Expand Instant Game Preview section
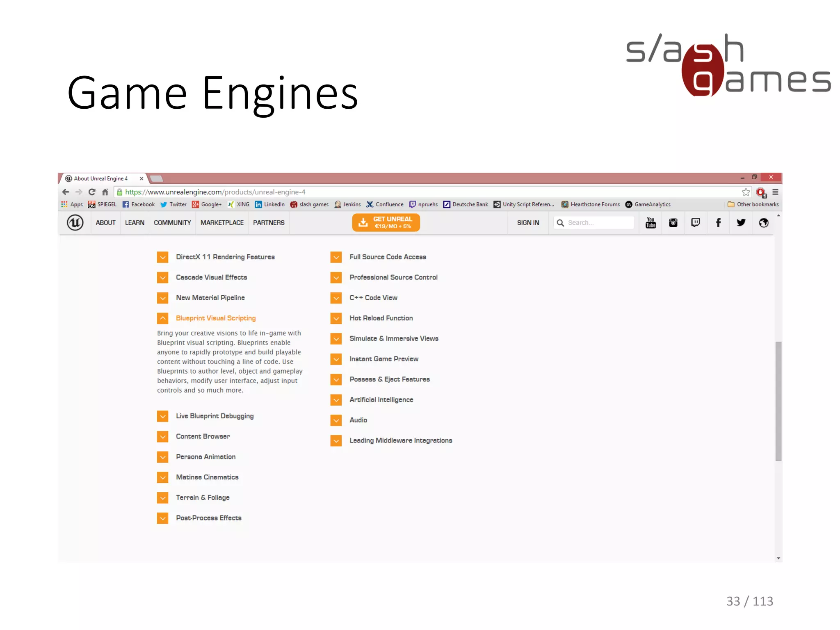Image resolution: width=840 pixels, height=630 pixels. [x=336, y=359]
